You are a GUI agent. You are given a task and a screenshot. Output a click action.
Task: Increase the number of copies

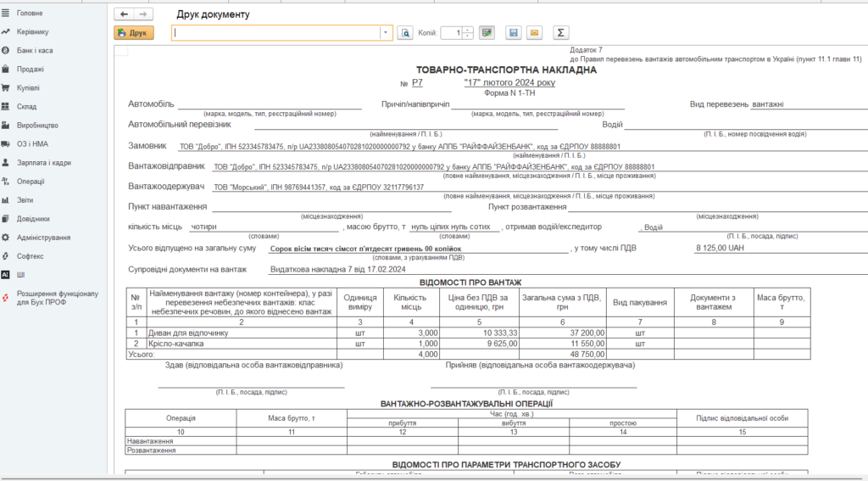[x=468, y=30]
